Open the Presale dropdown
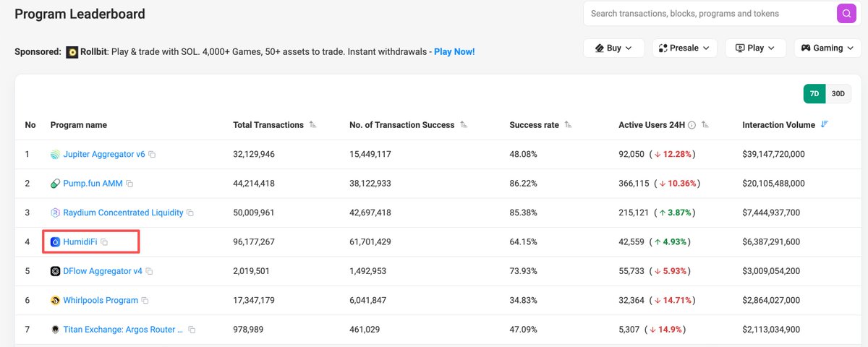Viewport: 868px width, 347px height. 685,48
